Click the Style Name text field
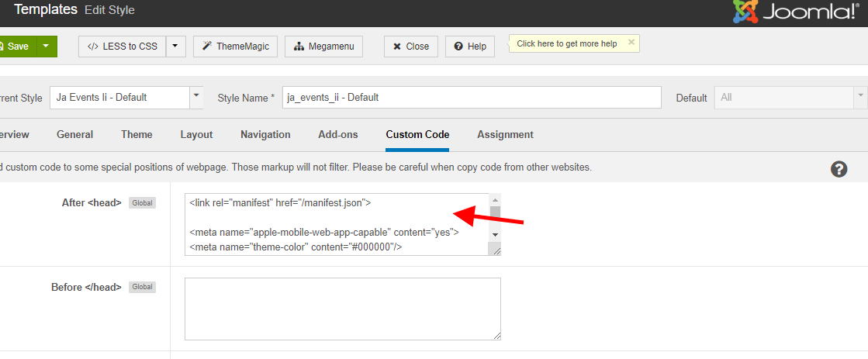The height and width of the screenshot is (359, 868). pos(472,98)
